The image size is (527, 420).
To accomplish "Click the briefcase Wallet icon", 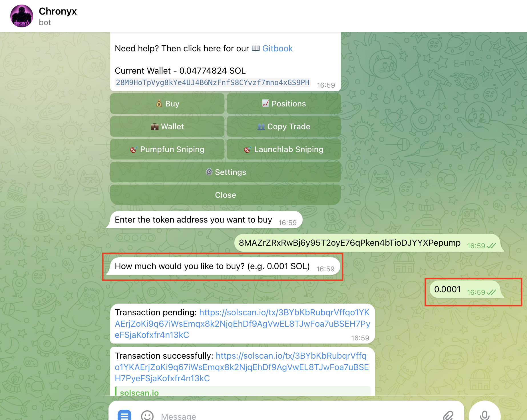I will tap(154, 126).
